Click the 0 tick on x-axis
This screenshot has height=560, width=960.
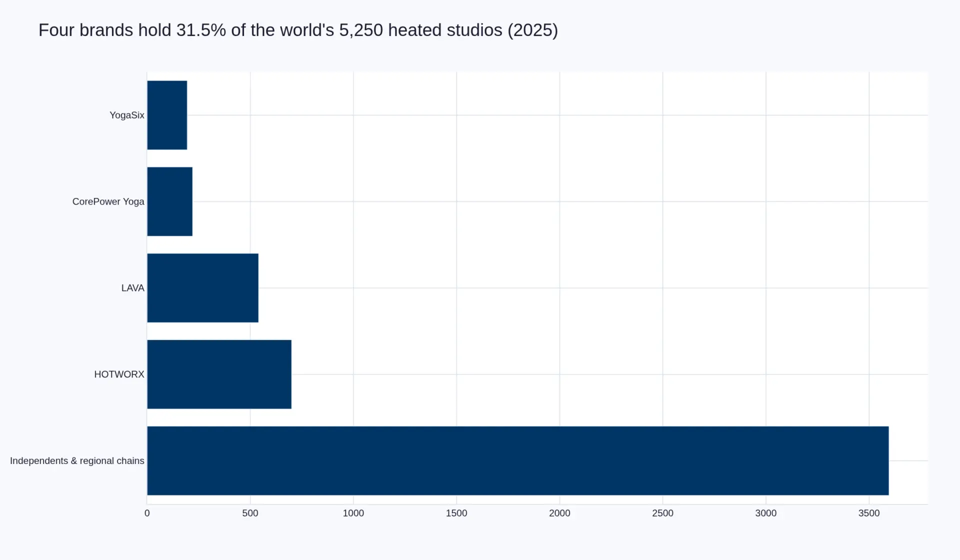click(x=147, y=513)
